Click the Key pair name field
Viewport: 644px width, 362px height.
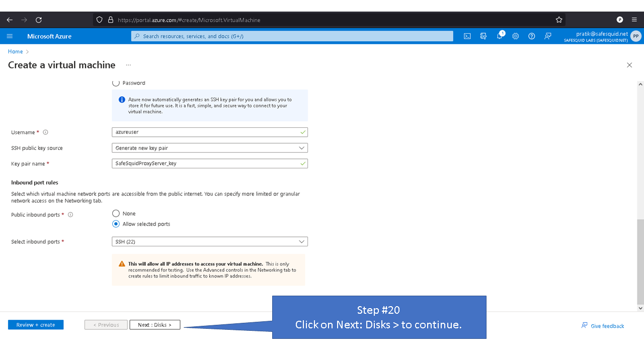[210, 163]
